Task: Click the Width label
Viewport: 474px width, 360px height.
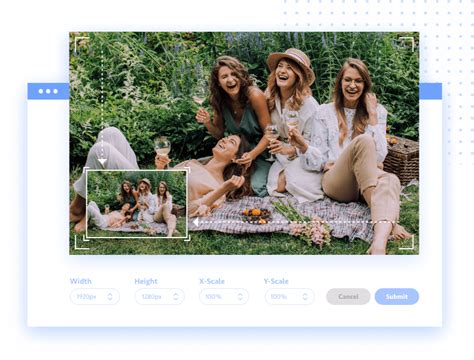Action: click(81, 281)
